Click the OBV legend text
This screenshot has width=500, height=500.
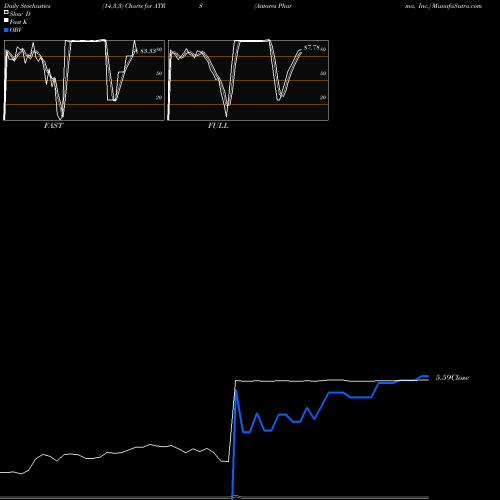(x=16, y=30)
